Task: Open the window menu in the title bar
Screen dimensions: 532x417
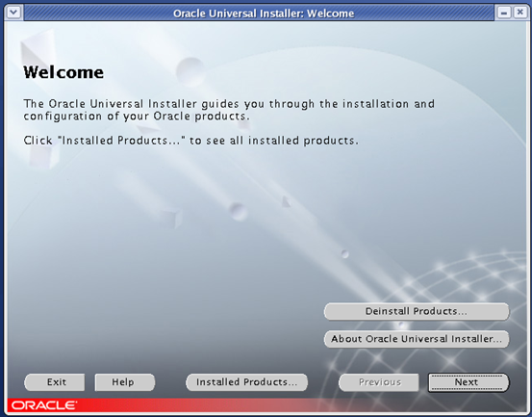Action: click(13, 13)
